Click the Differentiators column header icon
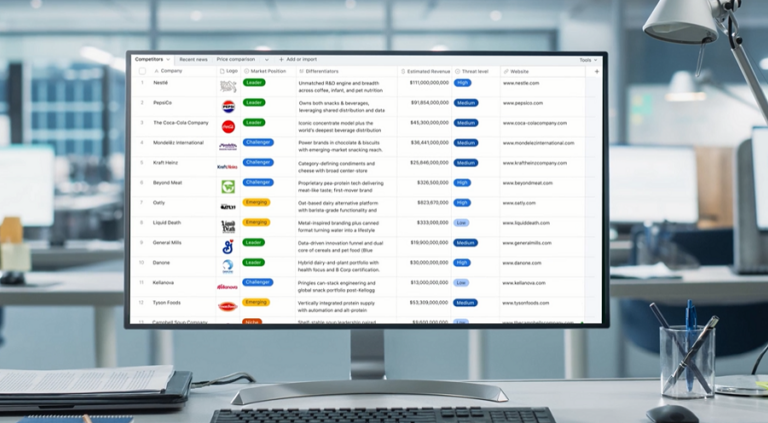Image resolution: width=768 pixels, height=423 pixels. click(x=301, y=71)
